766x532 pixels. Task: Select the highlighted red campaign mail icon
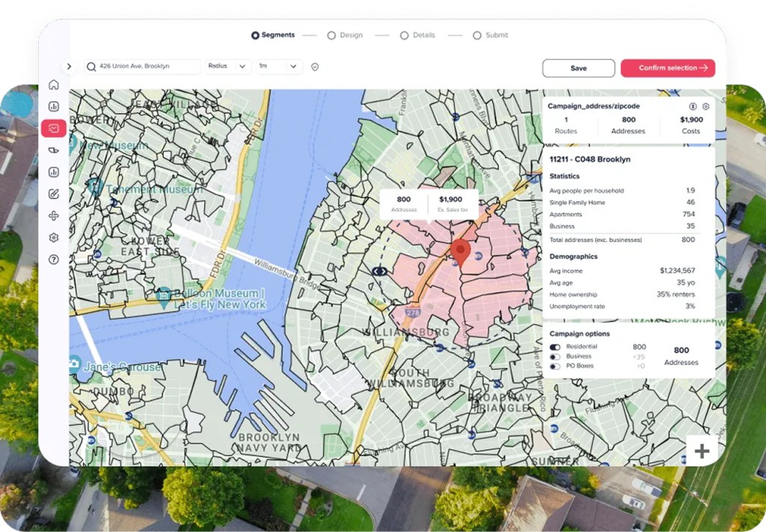point(54,128)
